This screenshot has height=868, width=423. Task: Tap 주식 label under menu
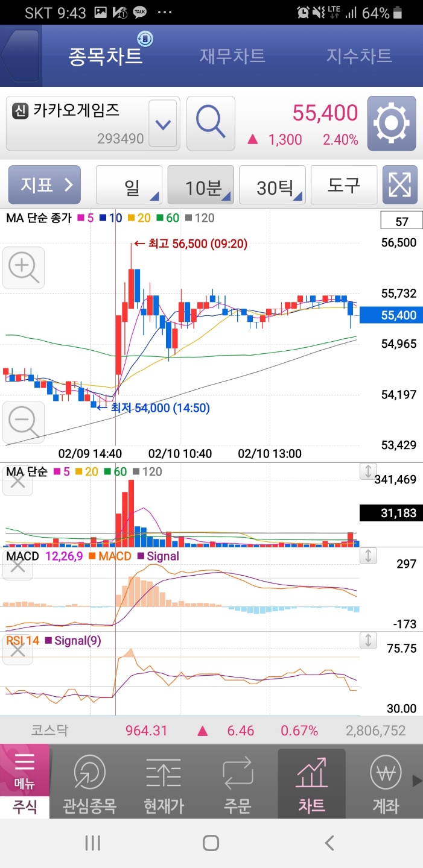click(25, 807)
